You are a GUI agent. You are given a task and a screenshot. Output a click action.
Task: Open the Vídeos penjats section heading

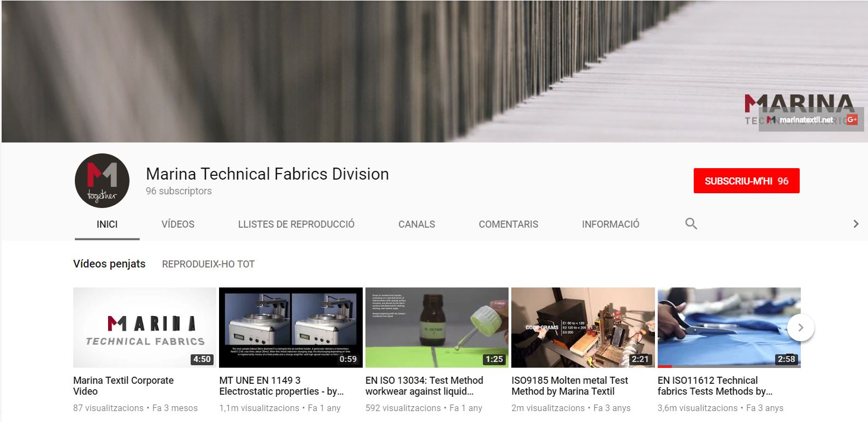point(109,264)
